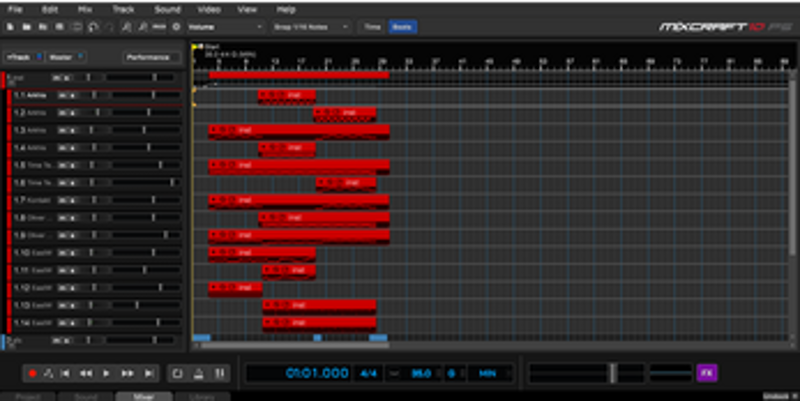Expand the +Track add track button
800x401 pixels.
(x=21, y=58)
